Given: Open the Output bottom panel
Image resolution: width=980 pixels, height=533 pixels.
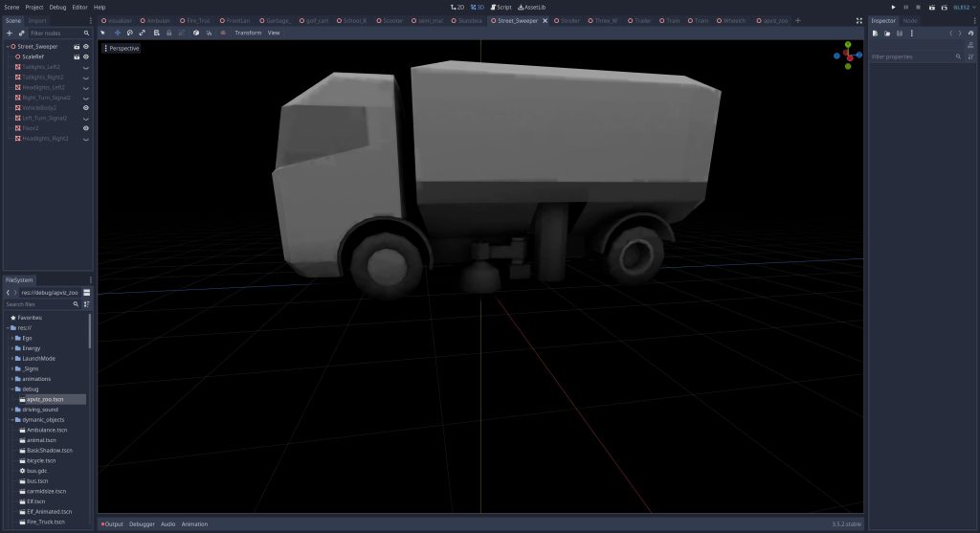Looking at the screenshot, I should pos(113,524).
